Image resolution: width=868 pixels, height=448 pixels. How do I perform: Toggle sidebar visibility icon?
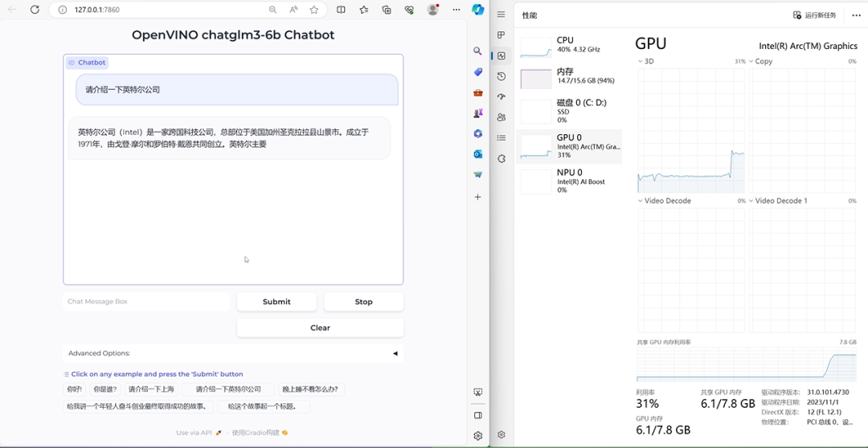point(477,415)
